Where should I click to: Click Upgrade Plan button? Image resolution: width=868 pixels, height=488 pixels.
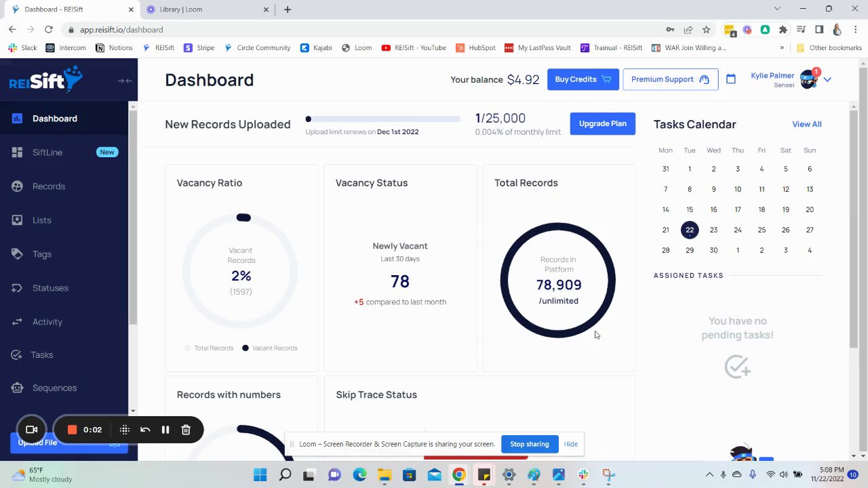tap(602, 123)
